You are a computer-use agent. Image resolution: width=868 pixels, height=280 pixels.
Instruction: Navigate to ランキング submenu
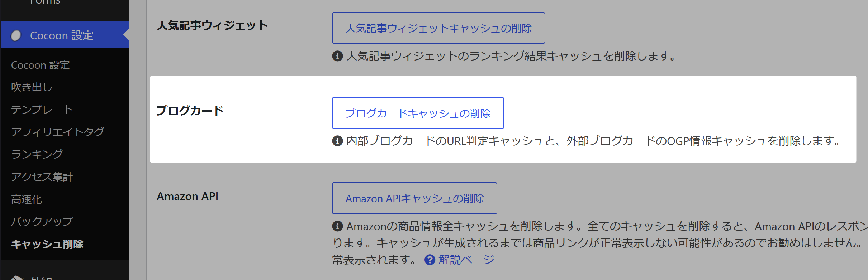click(x=37, y=154)
